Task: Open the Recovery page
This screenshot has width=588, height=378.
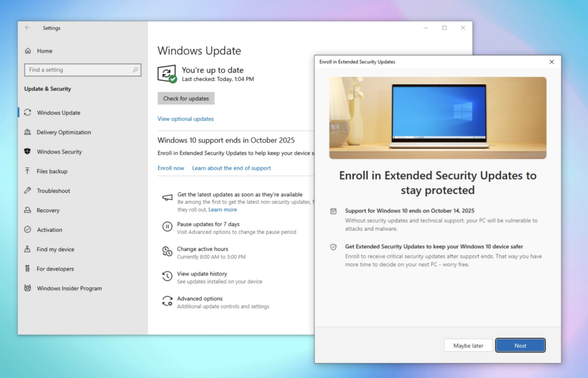Action: pyautogui.click(x=48, y=210)
